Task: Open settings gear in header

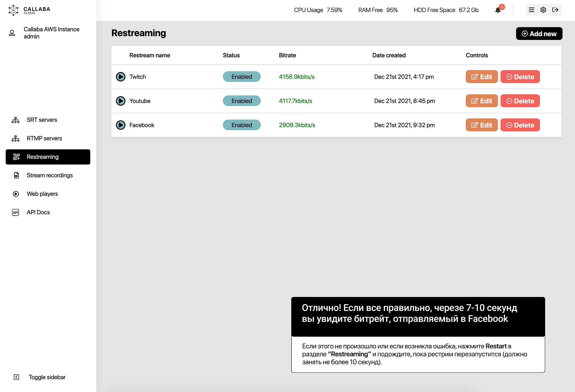Action: pyautogui.click(x=543, y=10)
